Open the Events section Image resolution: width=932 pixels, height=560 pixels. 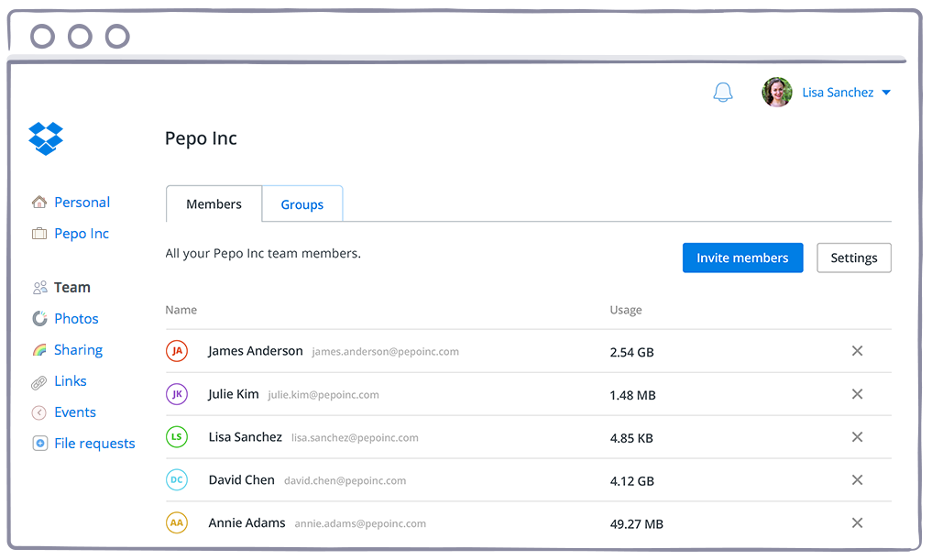pos(74,412)
